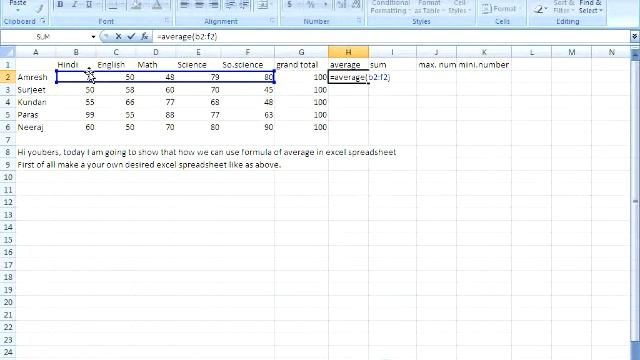Select row 2 header
Screen dimensions: 640x360
pyautogui.click(x=8, y=77)
